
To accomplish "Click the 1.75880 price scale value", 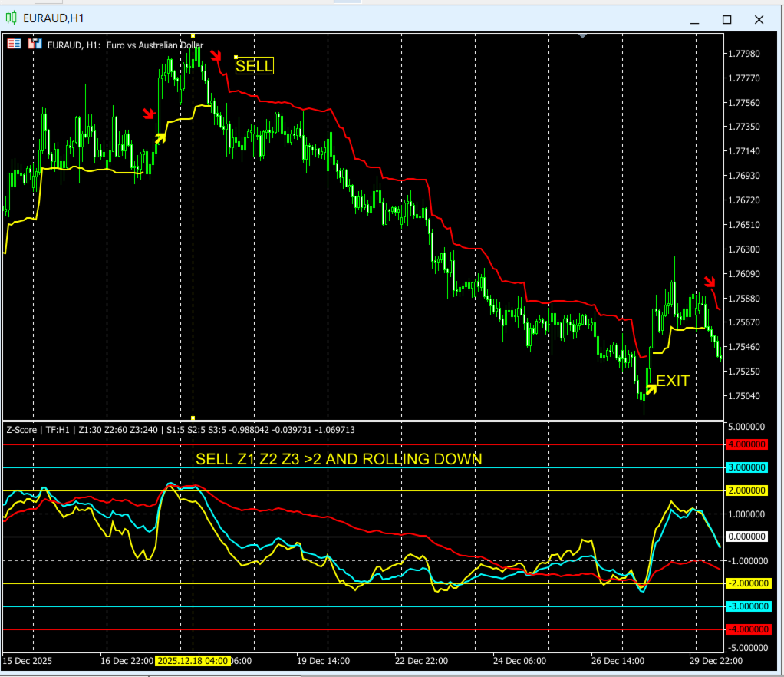I will click(744, 299).
